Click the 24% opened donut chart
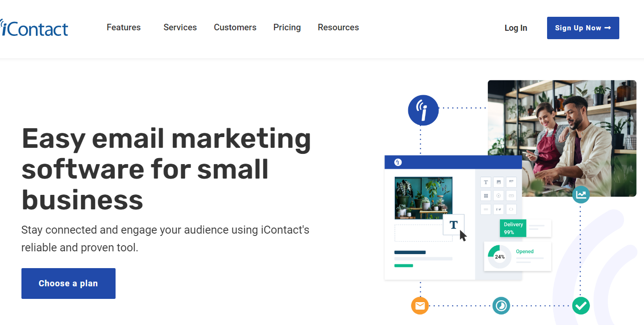The height and width of the screenshot is (325, 644). click(x=500, y=256)
